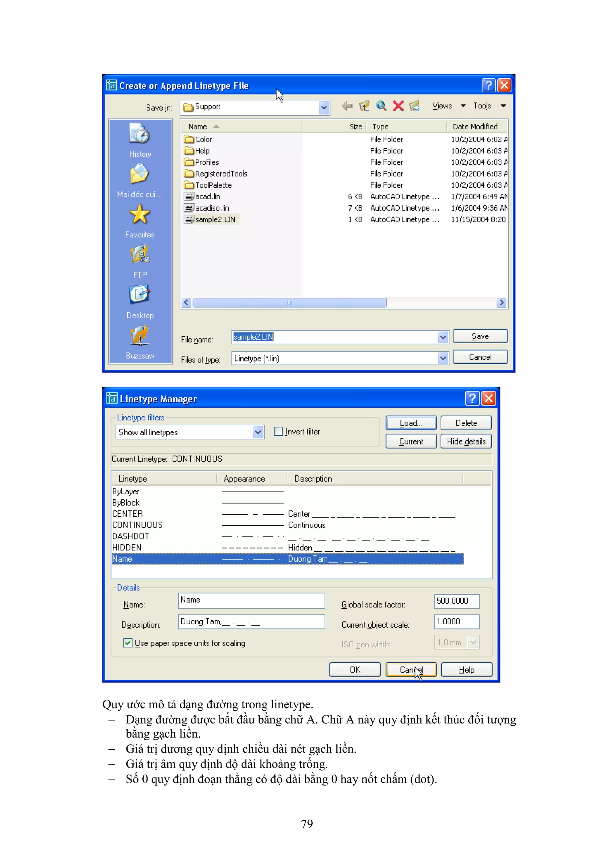This screenshot has width=614, height=868.
Task: Click the Global scale factor field
Action: tap(456, 601)
